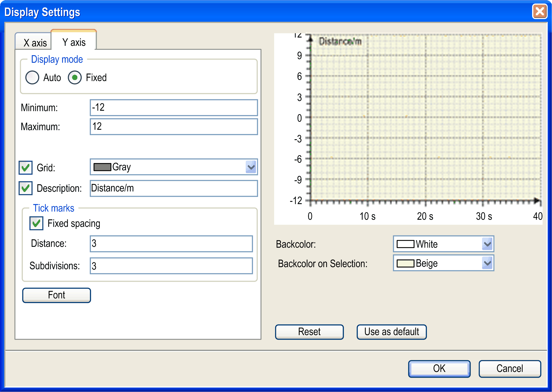Viewport: 552px width, 392px height.
Task: Expand the Grid color dropdown arrow
Action: pyautogui.click(x=251, y=167)
